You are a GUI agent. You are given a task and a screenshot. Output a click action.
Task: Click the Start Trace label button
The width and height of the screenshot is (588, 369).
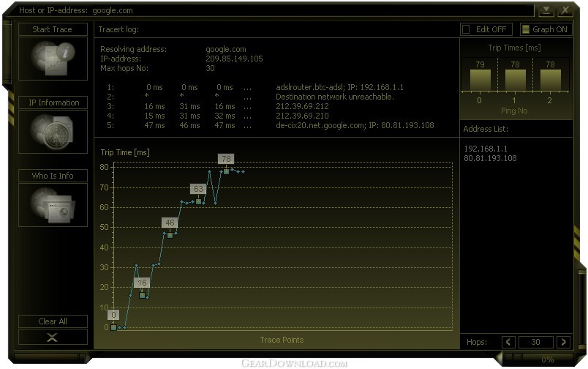pyautogui.click(x=53, y=29)
